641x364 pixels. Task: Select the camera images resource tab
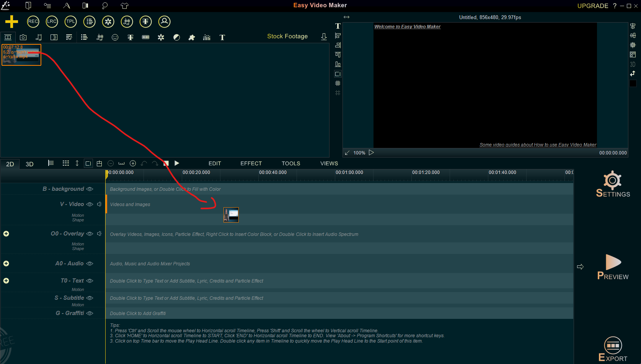(x=23, y=37)
